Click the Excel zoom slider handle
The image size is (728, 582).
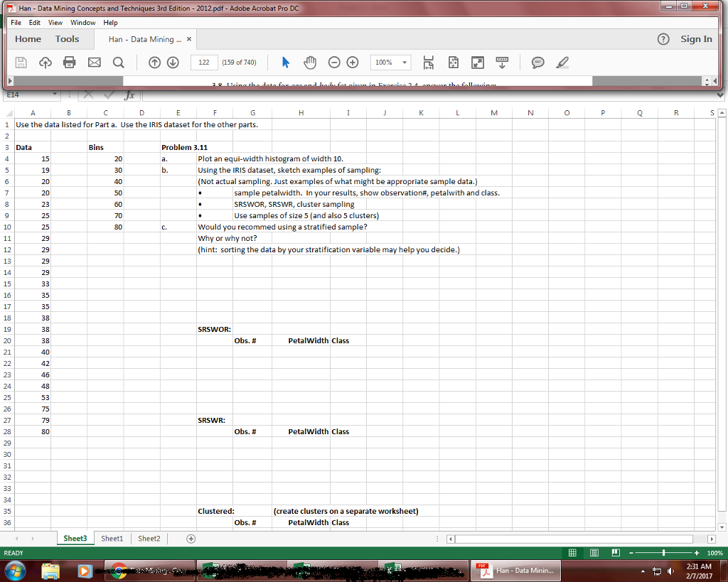coord(664,553)
